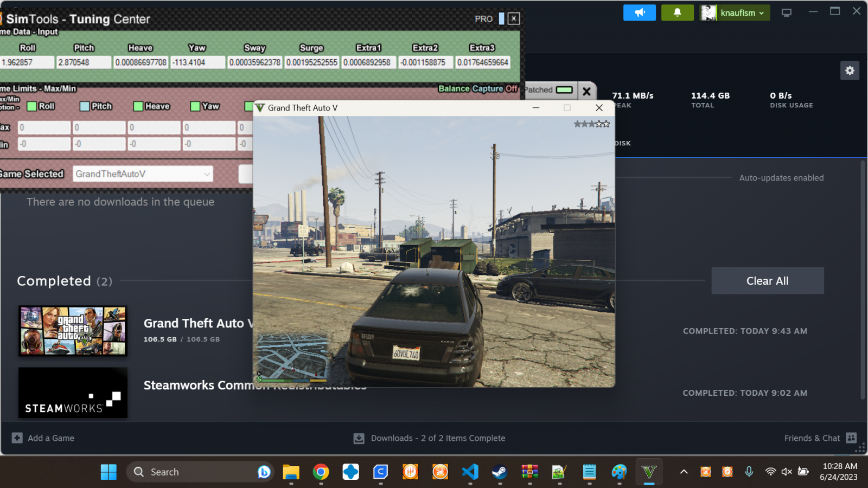Screen dimensions: 868x488
Task: Open WinRAR from the taskbar
Action: (529, 472)
